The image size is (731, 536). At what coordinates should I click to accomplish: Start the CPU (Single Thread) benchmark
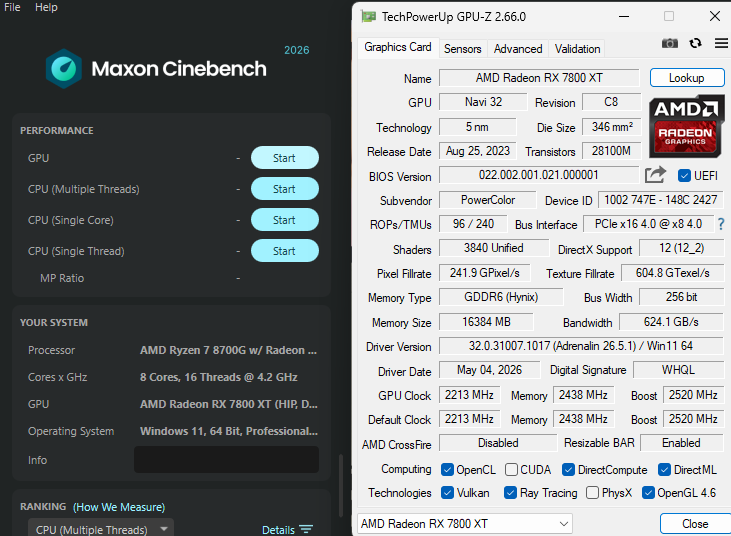[285, 251]
